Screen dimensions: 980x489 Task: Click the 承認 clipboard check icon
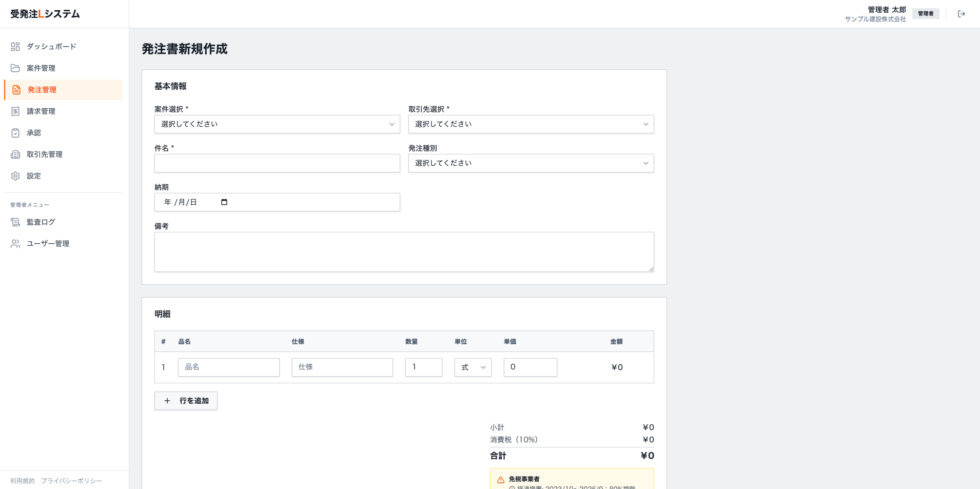tap(15, 133)
